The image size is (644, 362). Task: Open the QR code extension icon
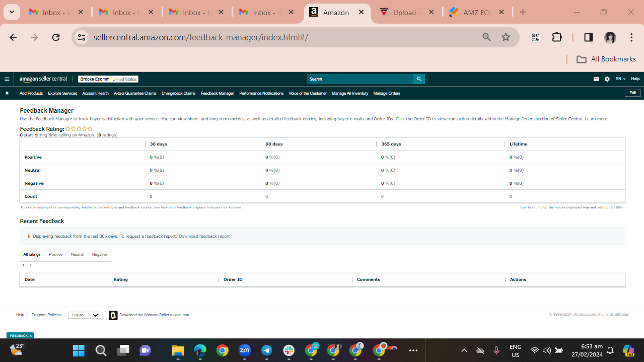pyautogui.click(x=535, y=37)
